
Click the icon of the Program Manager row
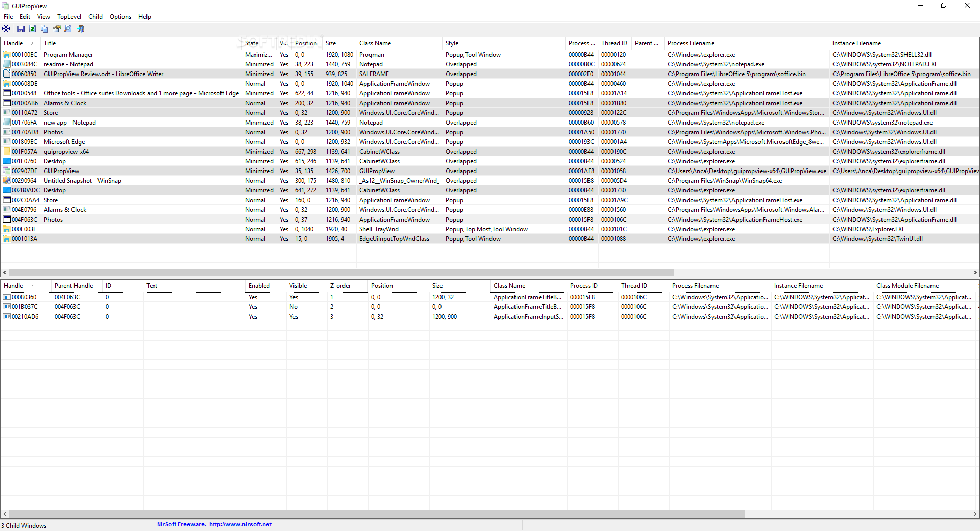[7, 55]
